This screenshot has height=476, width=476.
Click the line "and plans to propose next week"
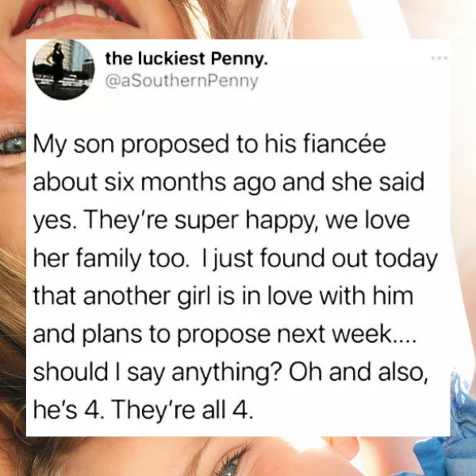tap(224, 335)
